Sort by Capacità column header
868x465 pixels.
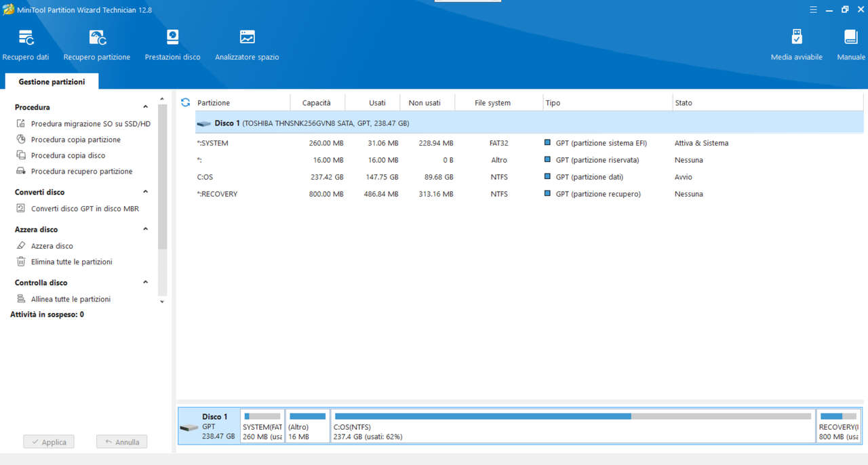click(x=317, y=103)
